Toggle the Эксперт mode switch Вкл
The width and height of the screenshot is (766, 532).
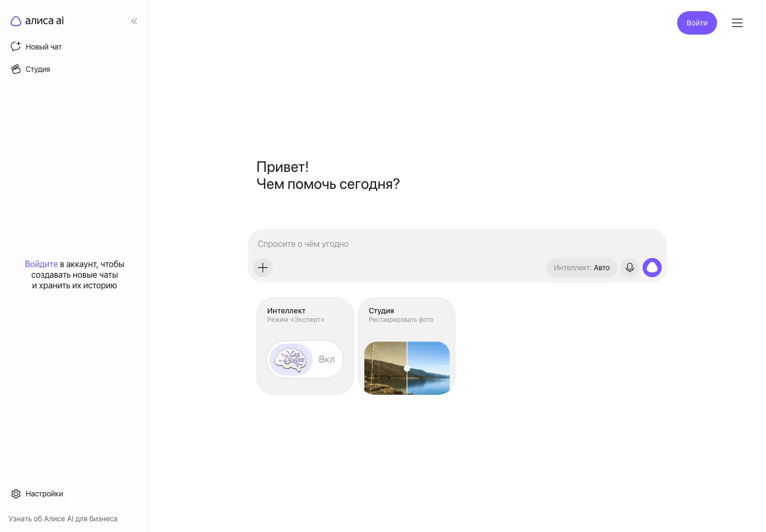tap(305, 360)
